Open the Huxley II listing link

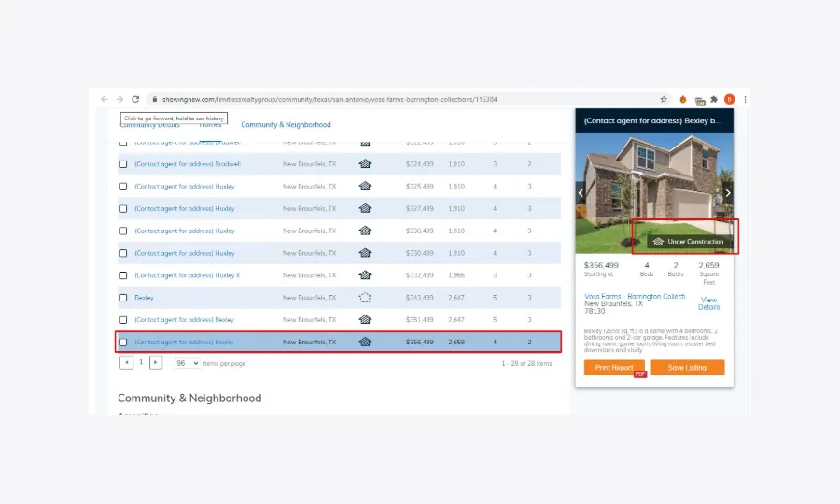[187, 275]
